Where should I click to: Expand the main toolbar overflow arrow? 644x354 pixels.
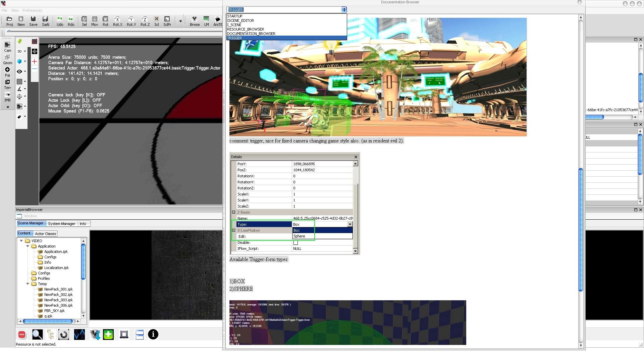pyautogui.click(x=180, y=21)
